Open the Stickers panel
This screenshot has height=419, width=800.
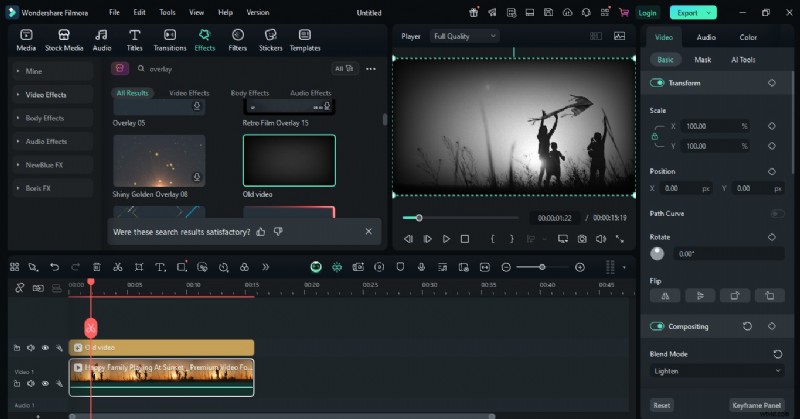270,40
